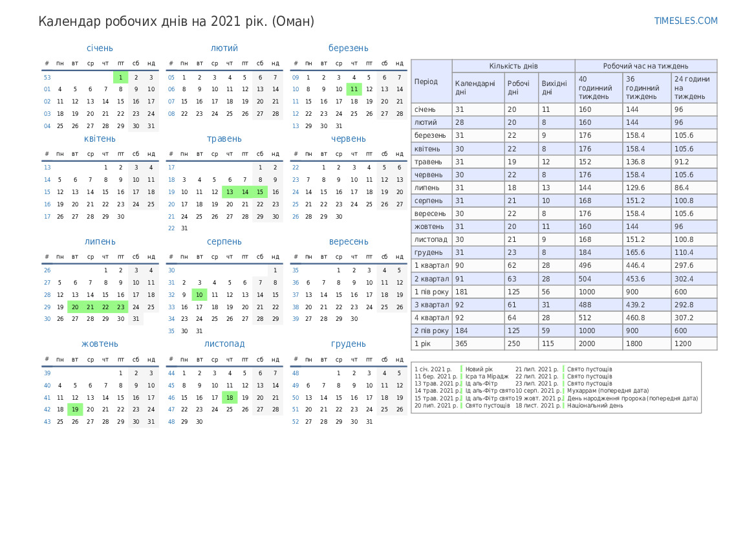756x535 pixels.
Task: Click the 'Робочі дні' column header
Action: click(521, 88)
